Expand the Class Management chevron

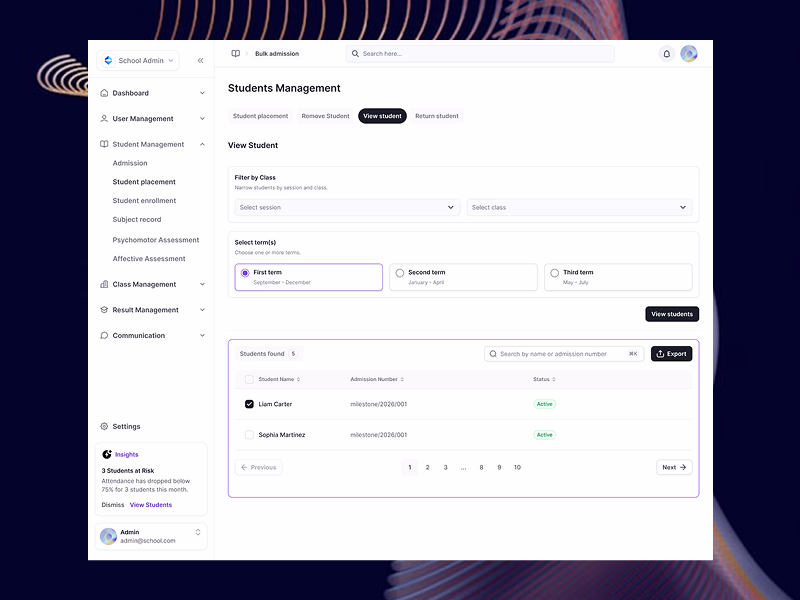coord(202,284)
